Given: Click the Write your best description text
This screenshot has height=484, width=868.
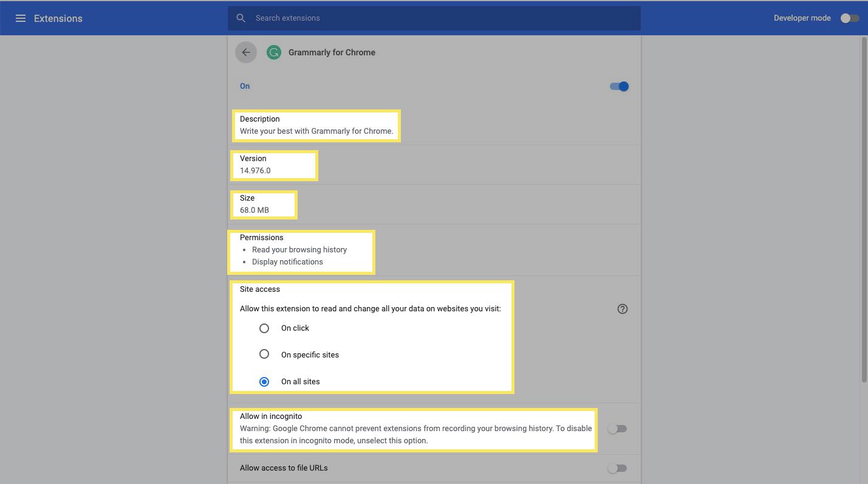Looking at the screenshot, I should click(x=316, y=131).
